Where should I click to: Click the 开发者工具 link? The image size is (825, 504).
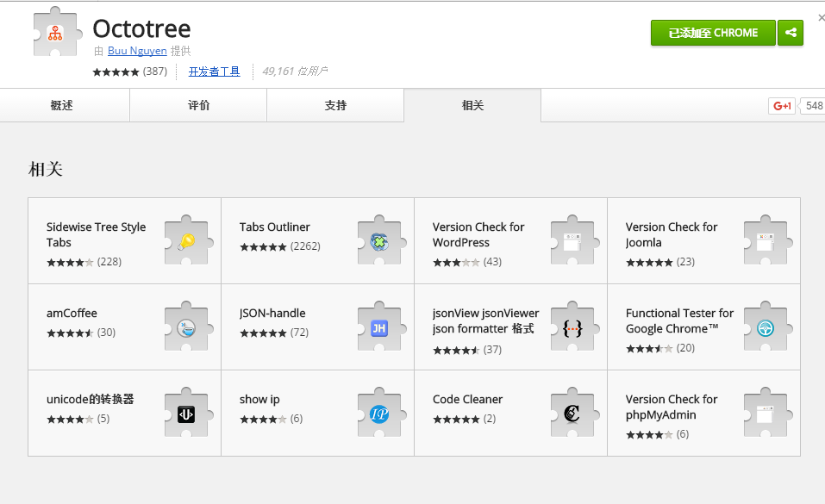214,72
